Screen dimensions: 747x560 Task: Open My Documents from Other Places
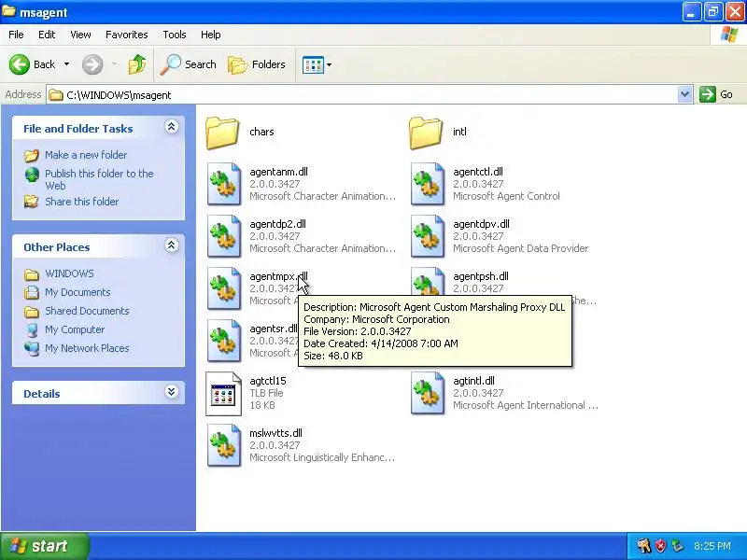(x=78, y=292)
